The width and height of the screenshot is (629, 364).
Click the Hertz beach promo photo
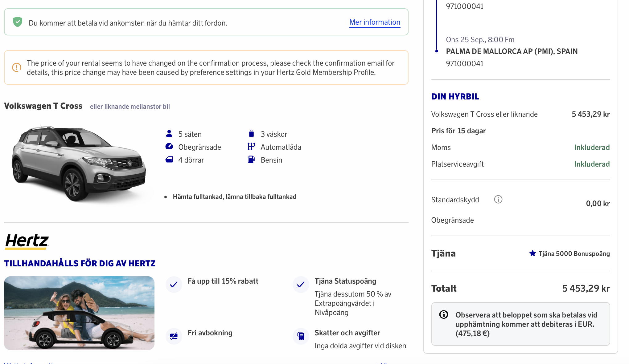(x=79, y=313)
